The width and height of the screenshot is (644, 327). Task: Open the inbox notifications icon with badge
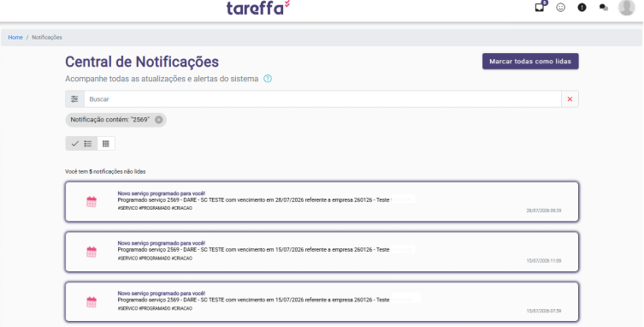(540, 7)
